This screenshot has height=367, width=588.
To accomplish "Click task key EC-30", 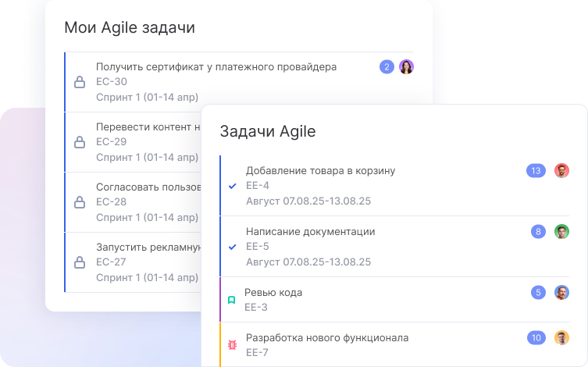I will (x=112, y=82).
